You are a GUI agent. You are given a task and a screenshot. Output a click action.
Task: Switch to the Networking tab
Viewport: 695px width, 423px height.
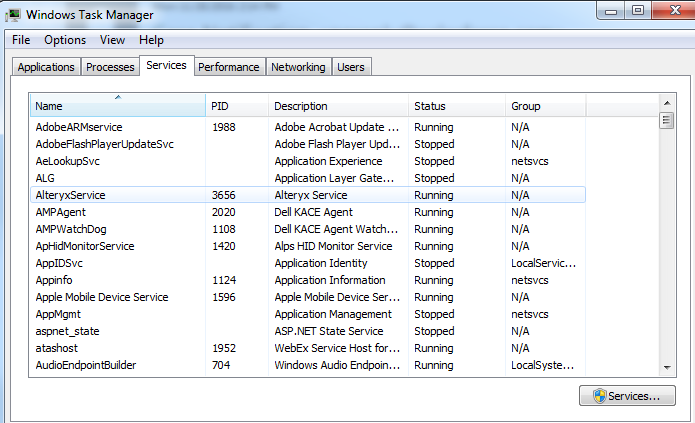pyautogui.click(x=298, y=67)
